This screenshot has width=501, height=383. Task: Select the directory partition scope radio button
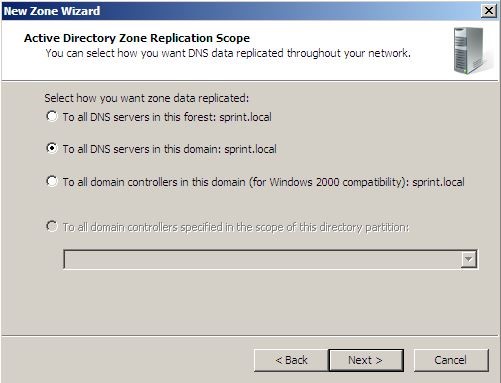52,226
